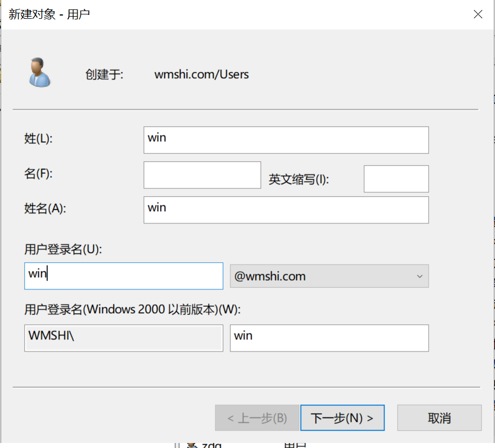Click the wmshi.com/Users path text
Image resolution: width=495 pixels, height=448 pixels.
pos(201,74)
